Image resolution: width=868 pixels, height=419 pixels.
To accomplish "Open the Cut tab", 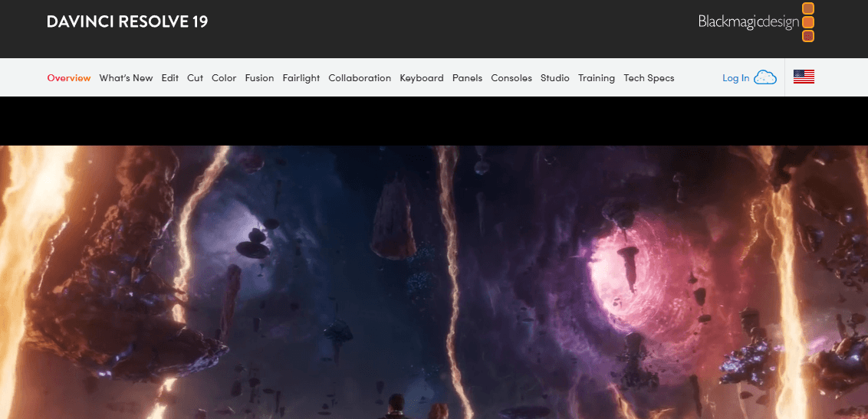I will [195, 78].
